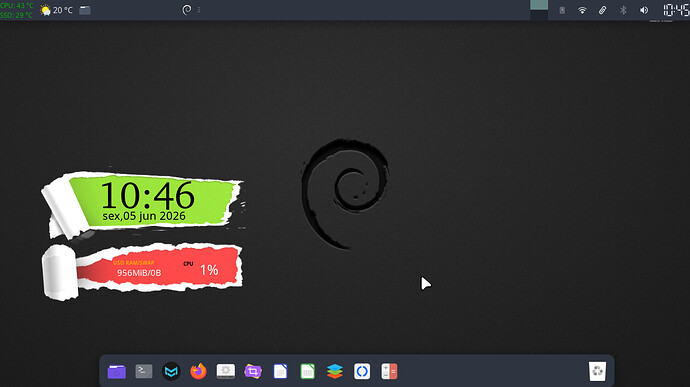Open the blue circular arrows app in dock
This screenshot has height=387, width=690.
click(x=362, y=372)
